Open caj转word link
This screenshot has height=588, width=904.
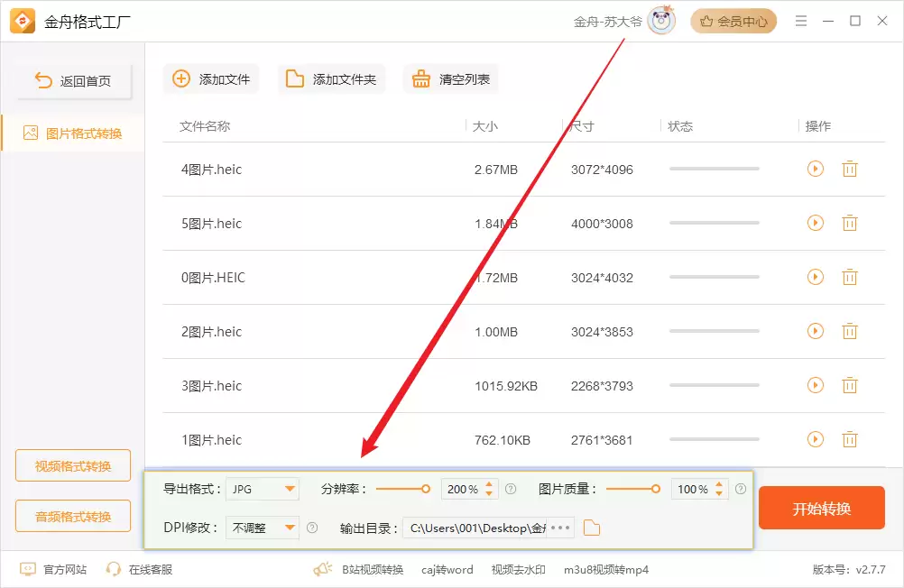(447, 570)
